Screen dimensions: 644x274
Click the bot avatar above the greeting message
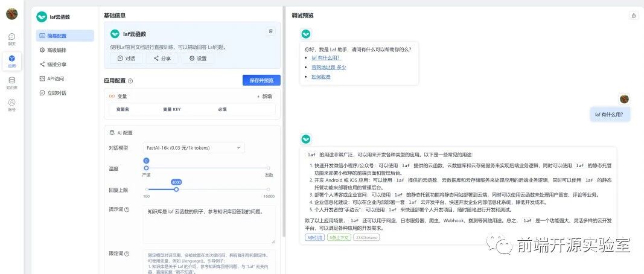(305, 34)
